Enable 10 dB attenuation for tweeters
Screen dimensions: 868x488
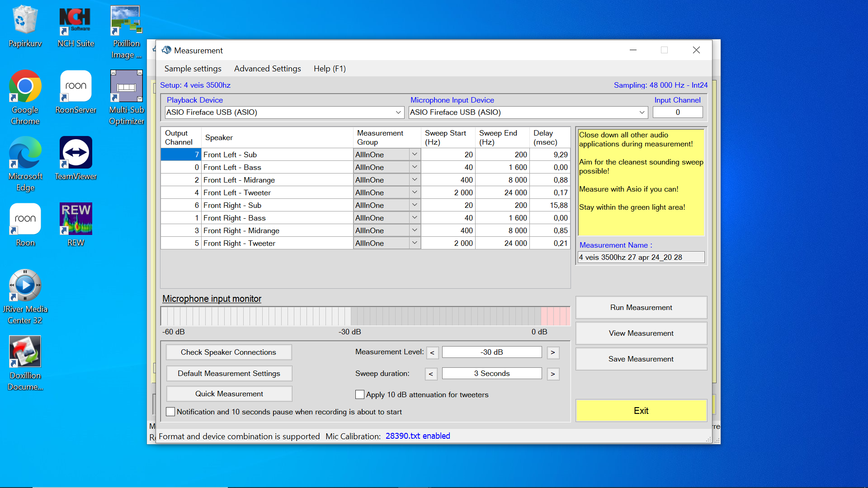coord(360,394)
